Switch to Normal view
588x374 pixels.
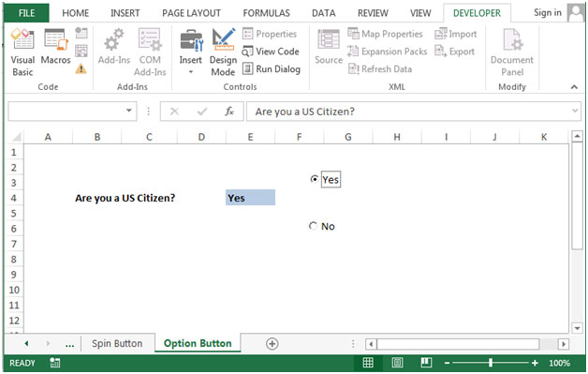tap(368, 363)
